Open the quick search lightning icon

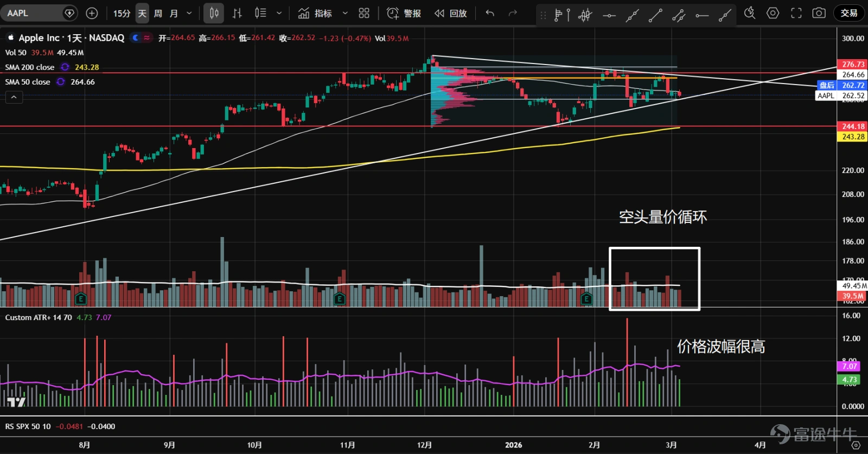click(x=750, y=13)
